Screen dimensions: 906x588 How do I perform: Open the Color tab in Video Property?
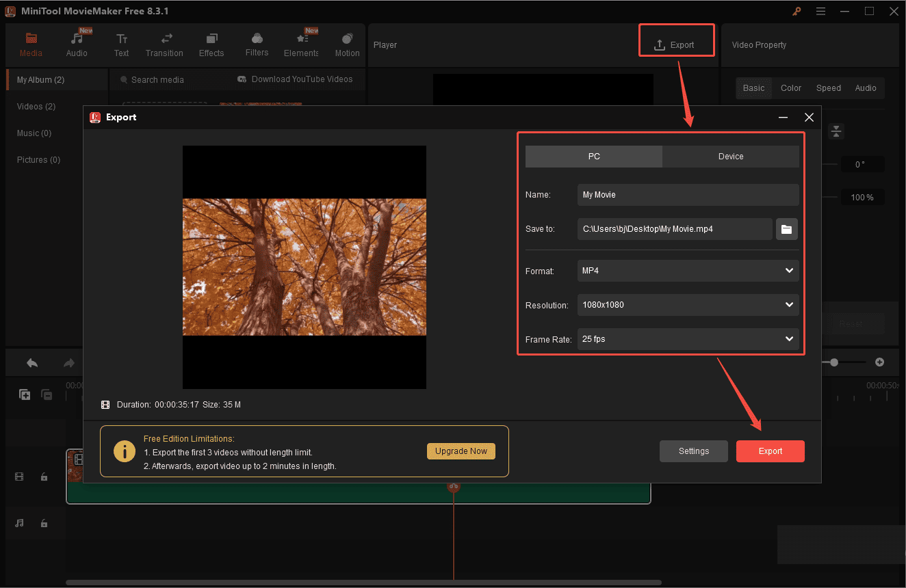point(790,88)
